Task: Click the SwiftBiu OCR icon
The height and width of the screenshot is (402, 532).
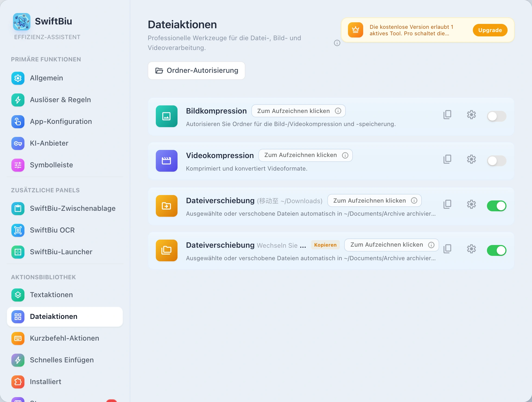Action: [18, 230]
